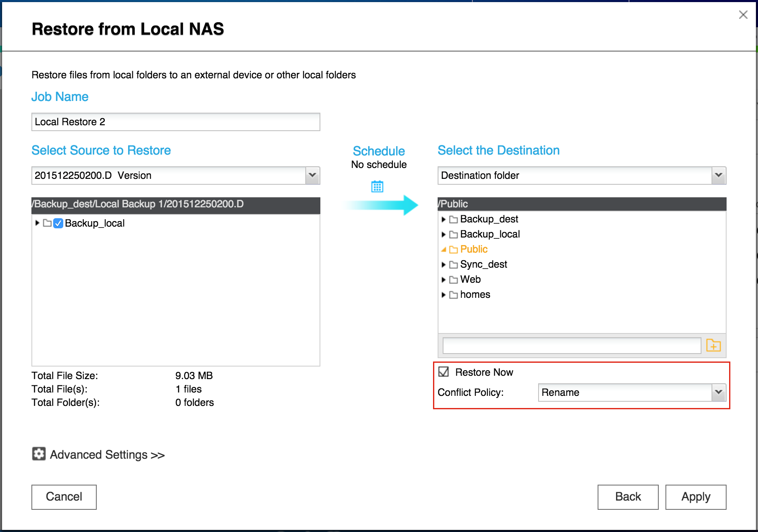Click the homes folder icon

(453, 295)
